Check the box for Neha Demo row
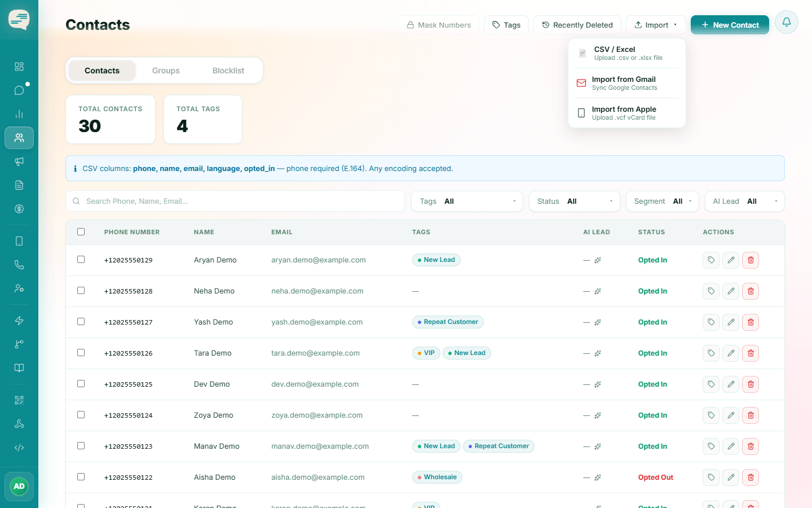 81,291
